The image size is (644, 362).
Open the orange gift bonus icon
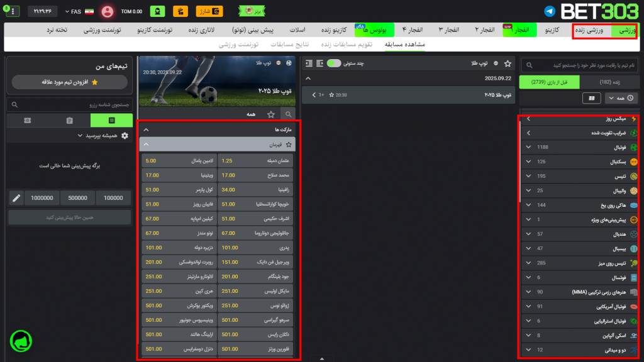[x=180, y=11]
